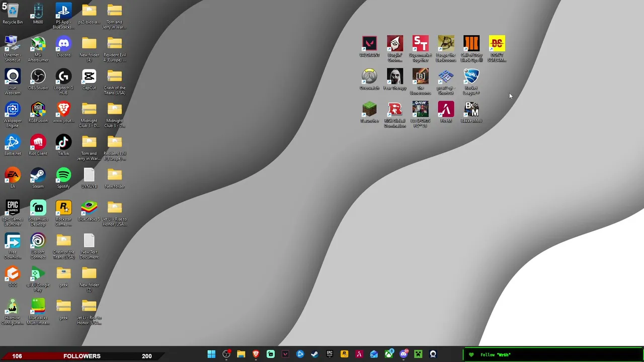The image size is (644, 362).
Task: Launch VALORANT from the desktop
Action: (369, 46)
